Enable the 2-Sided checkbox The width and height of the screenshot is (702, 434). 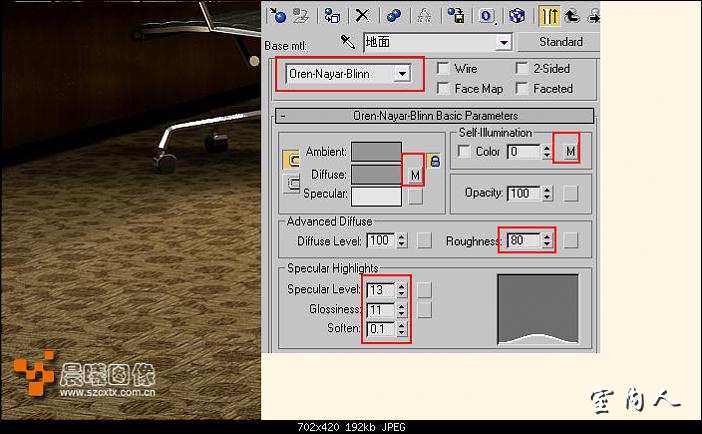521,69
